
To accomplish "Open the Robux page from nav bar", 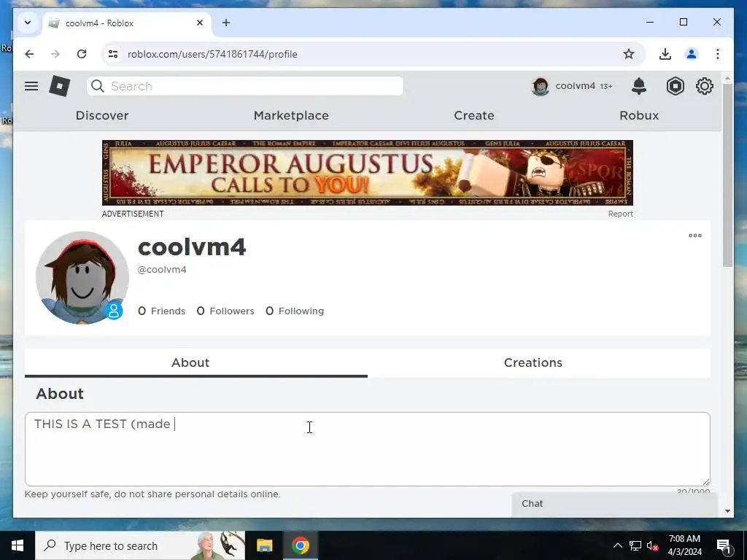I will (639, 115).
